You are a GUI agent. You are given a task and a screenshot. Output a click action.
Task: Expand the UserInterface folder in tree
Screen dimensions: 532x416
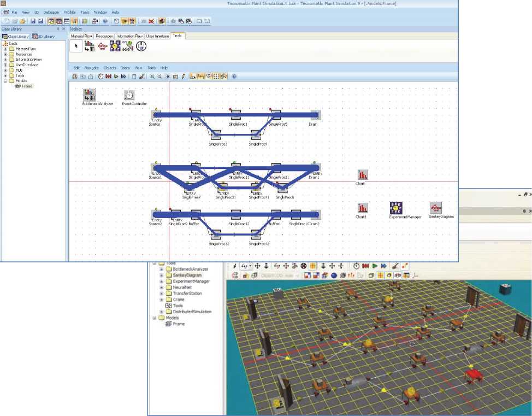pyautogui.click(x=5, y=65)
